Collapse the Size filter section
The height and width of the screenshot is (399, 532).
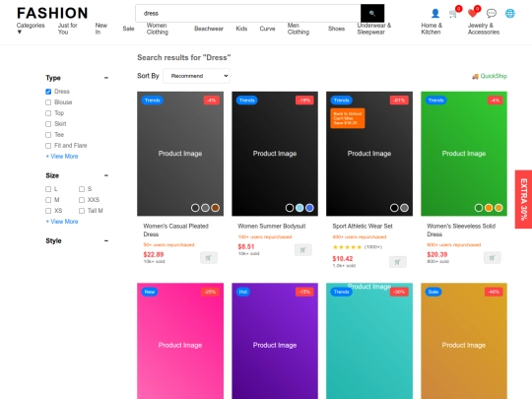tap(106, 175)
